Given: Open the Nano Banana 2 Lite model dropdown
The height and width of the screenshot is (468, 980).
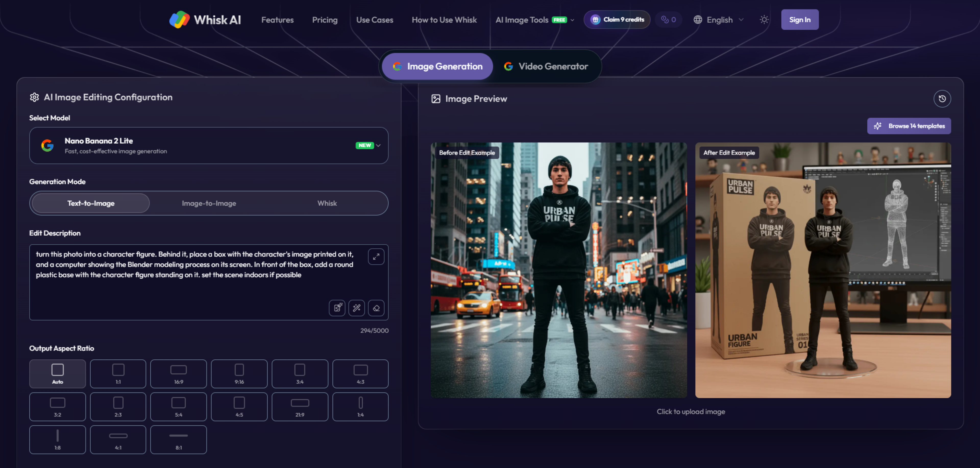Looking at the screenshot, I should pos(209,146).
